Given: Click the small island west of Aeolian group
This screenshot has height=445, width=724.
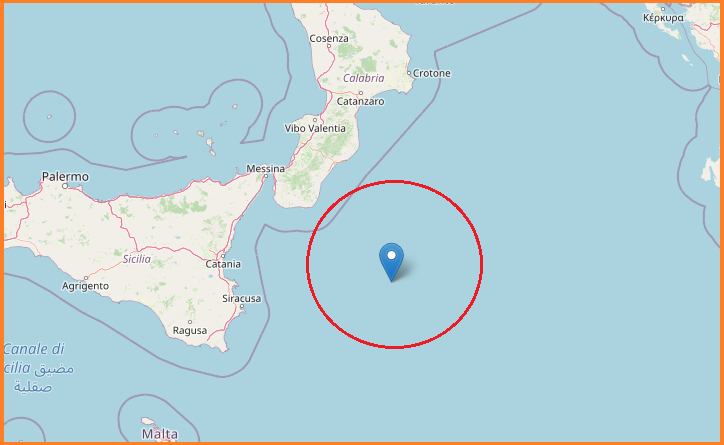Looking at the screenshot, I should [x=49, y=117].
